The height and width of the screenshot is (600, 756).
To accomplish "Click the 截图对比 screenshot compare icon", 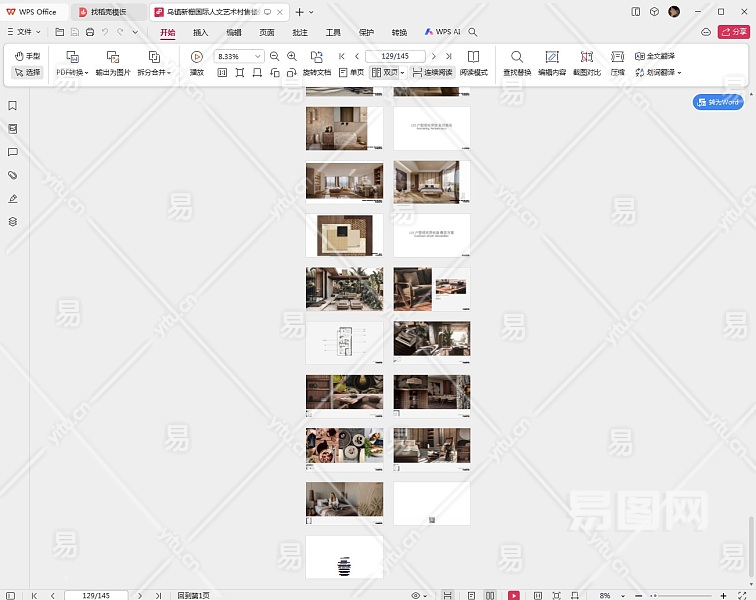I will pyautogui.click(x=586, y=58).
